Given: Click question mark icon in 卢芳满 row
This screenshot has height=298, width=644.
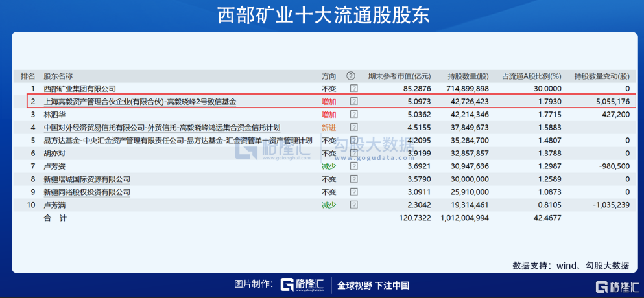Looking at the screenshot, I should [354, 205].
